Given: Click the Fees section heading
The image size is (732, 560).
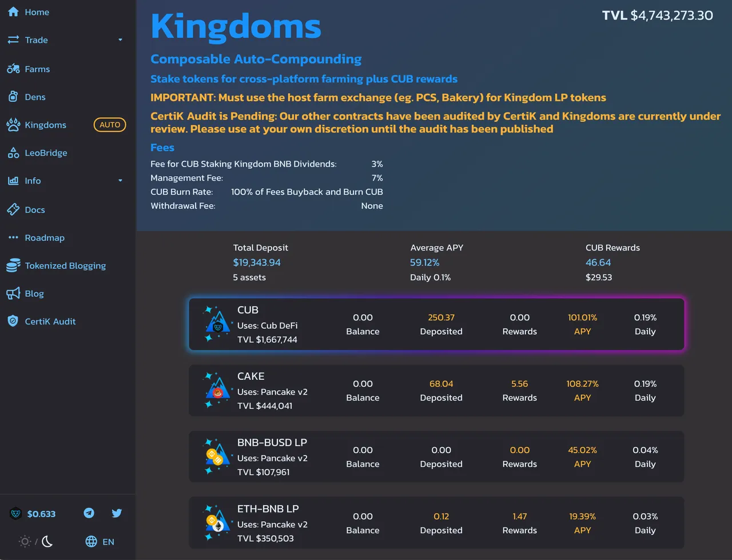Looking at the screenshot, I should [162, 148].
